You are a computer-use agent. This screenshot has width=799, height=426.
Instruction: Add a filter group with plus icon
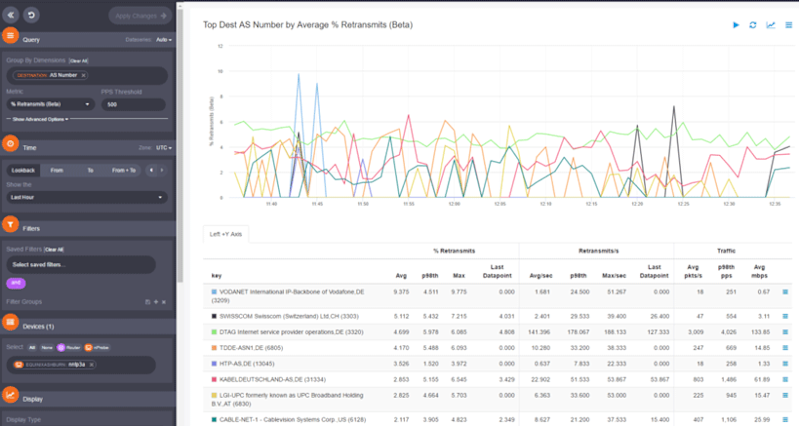click(x=156, y=302)
